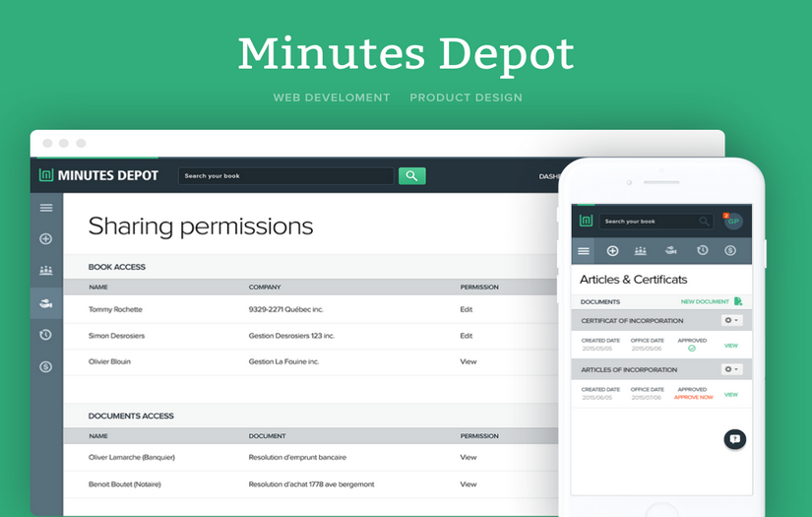
Task: Open the GP user avatar on phone
Action: [732, 222]
